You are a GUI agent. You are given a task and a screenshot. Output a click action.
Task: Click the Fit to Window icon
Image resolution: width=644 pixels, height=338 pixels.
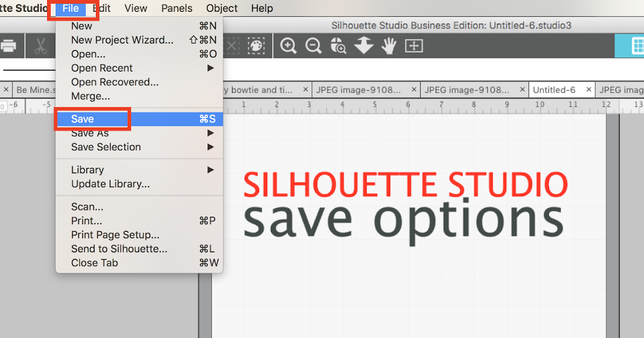[414, 46]
